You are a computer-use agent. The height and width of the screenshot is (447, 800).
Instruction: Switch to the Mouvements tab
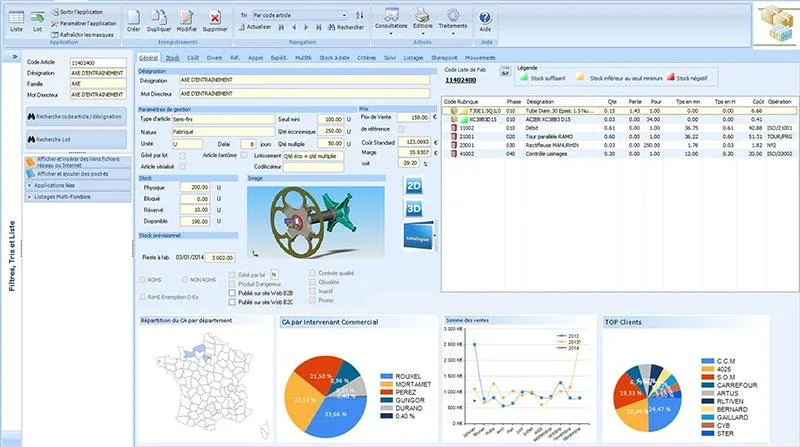point(480,58)
